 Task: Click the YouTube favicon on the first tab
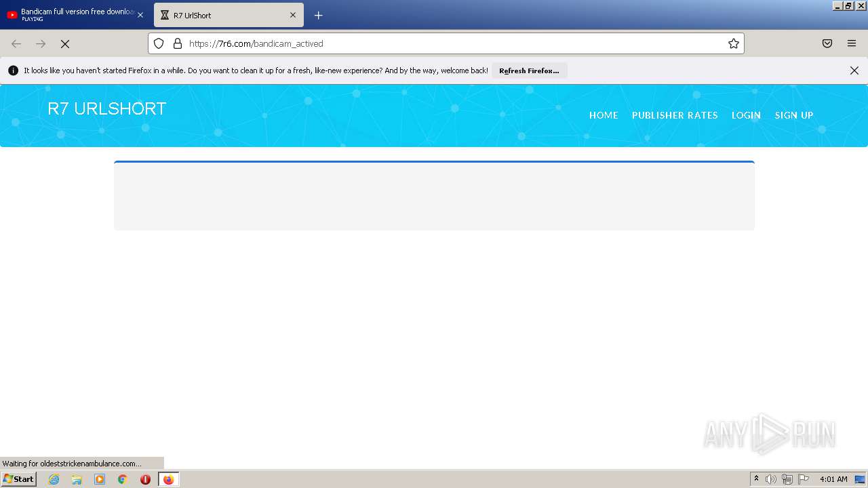pos(12,15)
